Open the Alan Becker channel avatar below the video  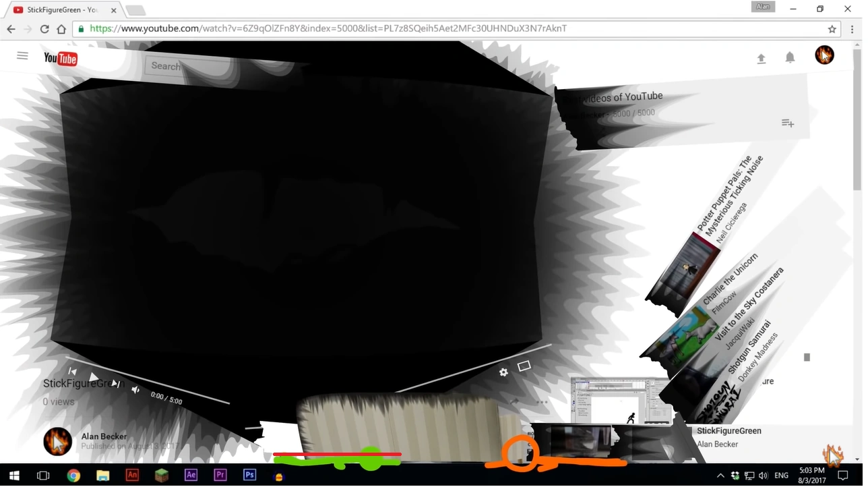[x=57, y=441]
